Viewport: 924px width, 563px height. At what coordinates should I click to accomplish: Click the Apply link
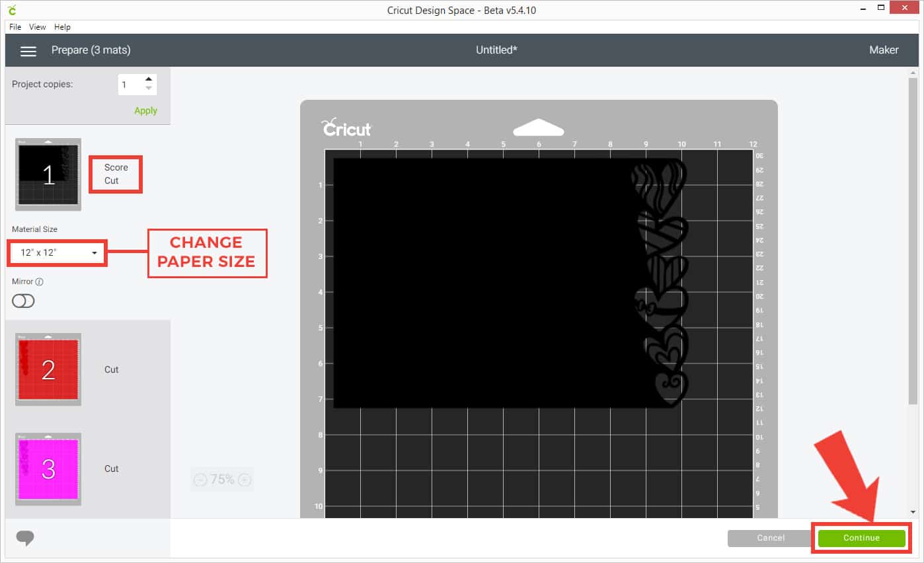(145, 110)
